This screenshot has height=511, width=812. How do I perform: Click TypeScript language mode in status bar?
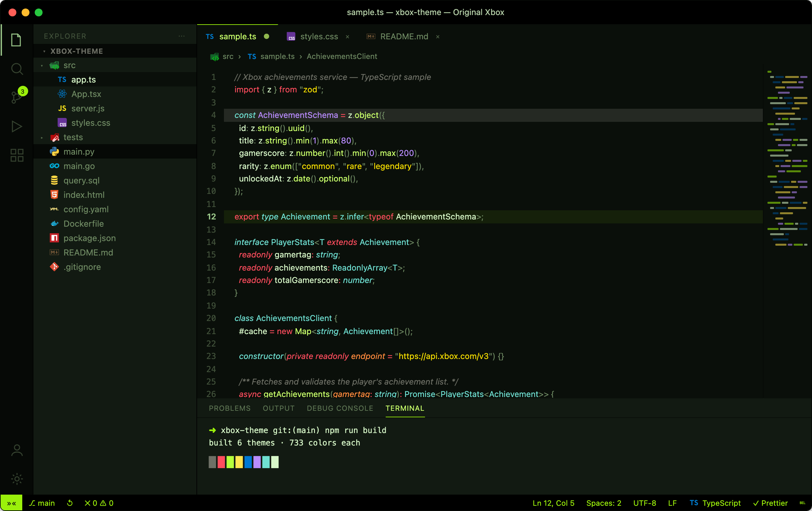(715, 503)
